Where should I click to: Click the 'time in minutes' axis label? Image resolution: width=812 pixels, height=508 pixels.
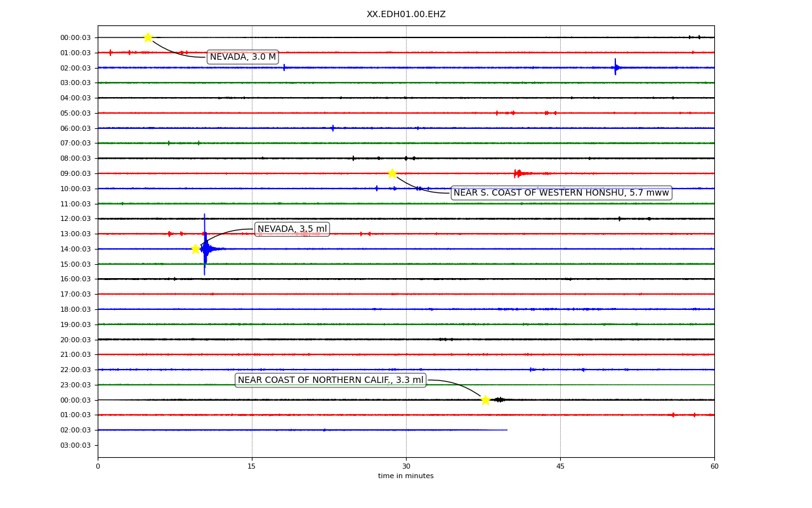406,476
